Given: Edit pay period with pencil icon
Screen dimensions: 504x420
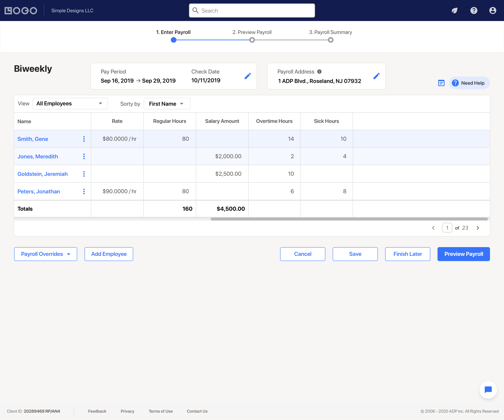Looking at the screenshot, I should pyautogui.click(x=248, y=76).
